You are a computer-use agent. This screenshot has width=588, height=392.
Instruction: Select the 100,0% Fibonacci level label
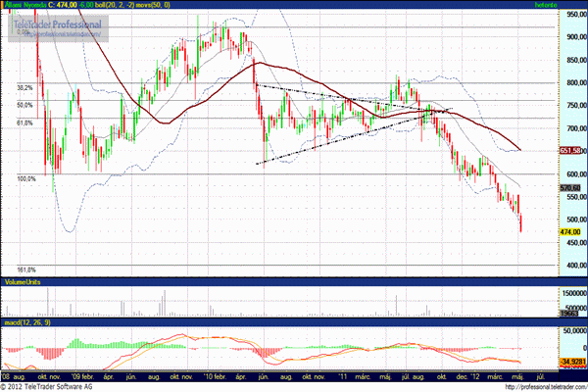pyautogui.click(x=26, y=179)
